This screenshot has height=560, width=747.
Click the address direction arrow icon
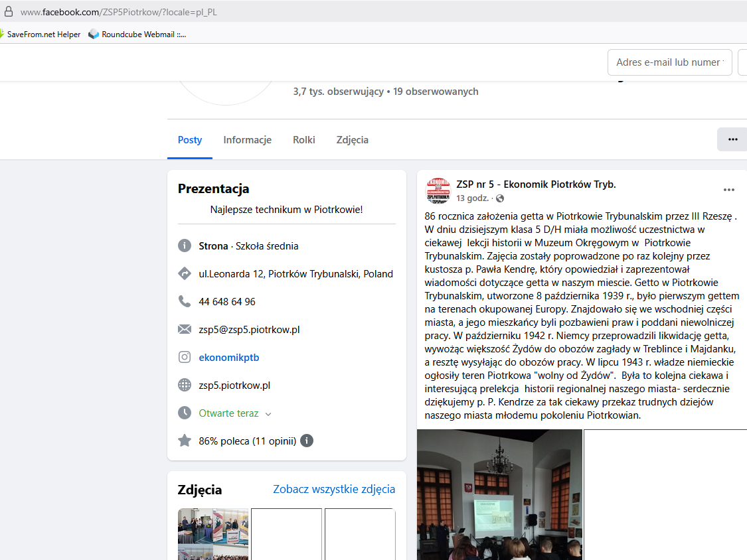pyautogui.click(x=185, y=274)
